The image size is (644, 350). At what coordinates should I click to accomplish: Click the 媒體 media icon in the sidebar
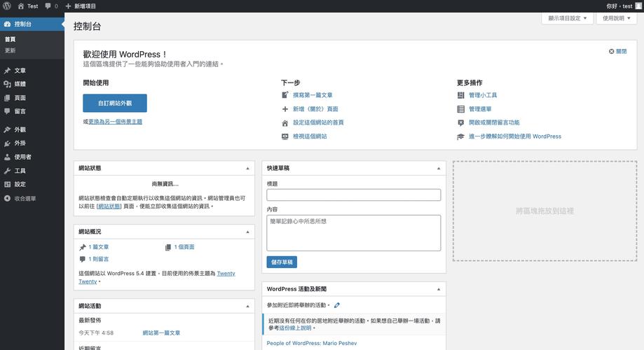pyautogui.click(x=8, y=84)
